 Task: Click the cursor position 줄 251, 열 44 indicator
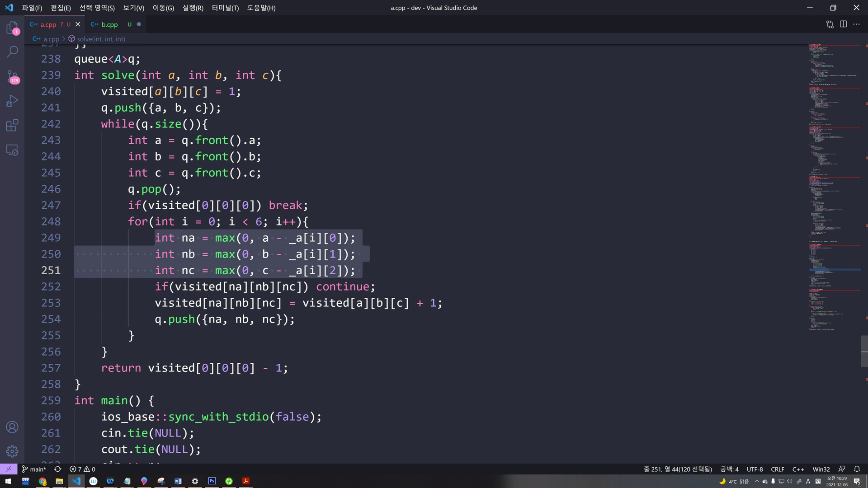(678, 469)
